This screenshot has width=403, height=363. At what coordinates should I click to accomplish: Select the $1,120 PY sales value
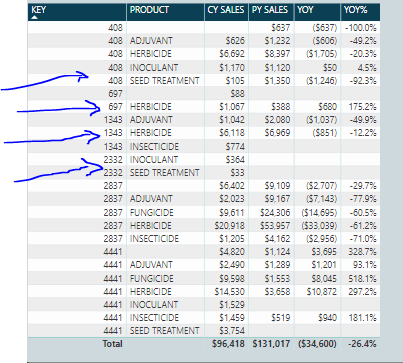point(277,67)
